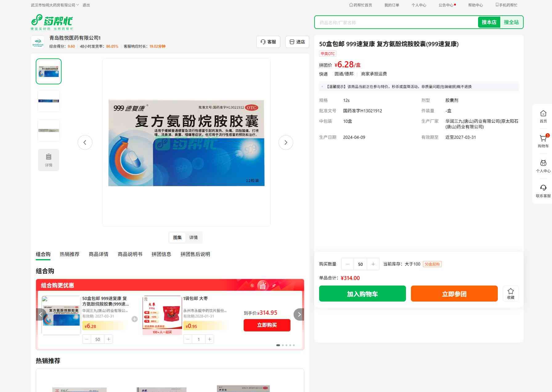Select the first carousel pagination dot
This screenshot has width=552, height=392.
coord(278,345)
